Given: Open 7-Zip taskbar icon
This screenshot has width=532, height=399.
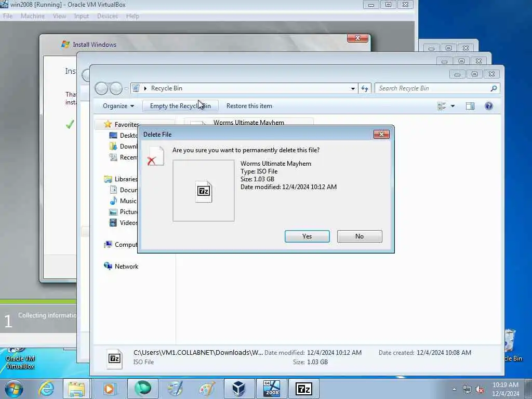Looking at the screenshot, I should point(303,389).
